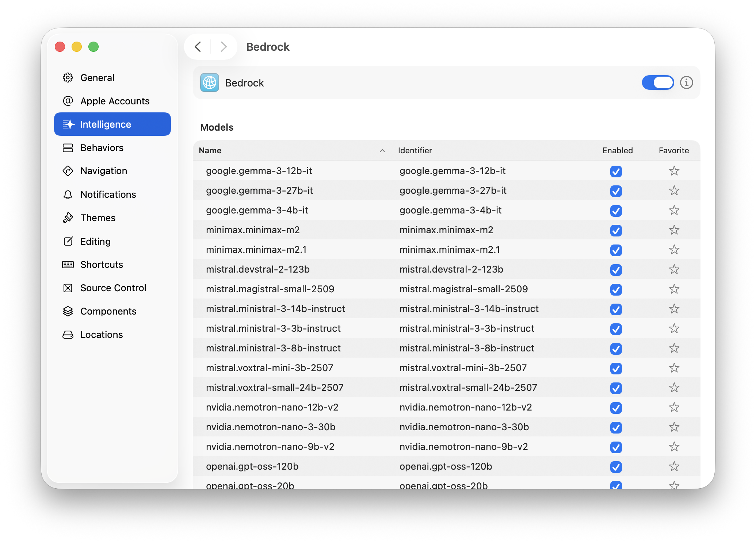
Task: Favorite the google.gemma-3-12b-it model star
Action: pos(674,171)
